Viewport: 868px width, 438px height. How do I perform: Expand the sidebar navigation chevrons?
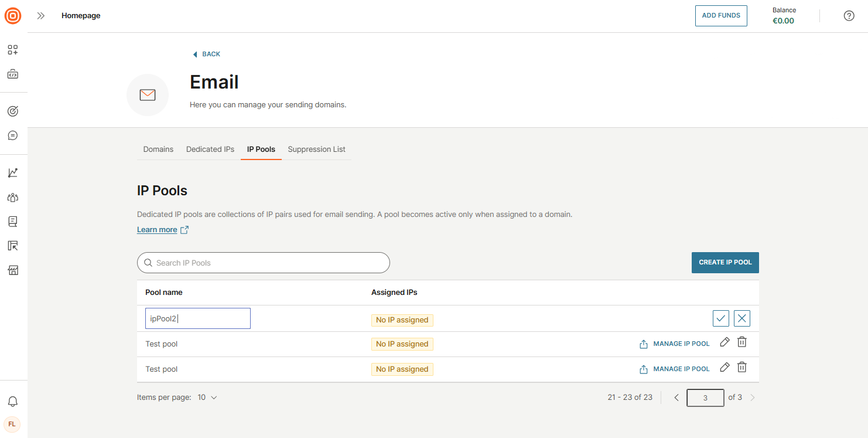(x=40, y=16)
